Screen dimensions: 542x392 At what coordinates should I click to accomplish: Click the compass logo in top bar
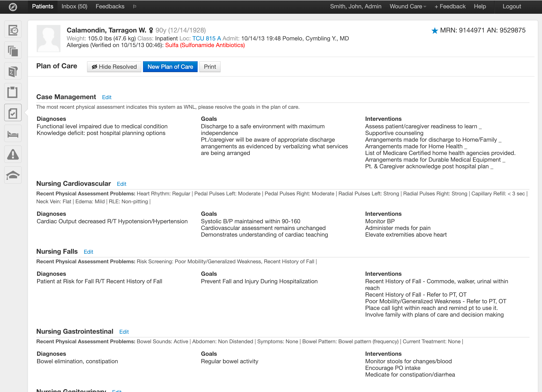13,7
